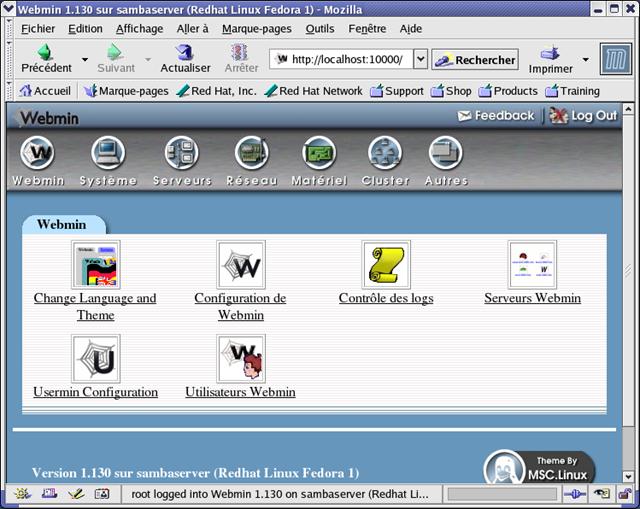Viewport: 640px width, 509px height.
Task: Click the Contrôle des logs scroll icon
Action: pos(386,265)
